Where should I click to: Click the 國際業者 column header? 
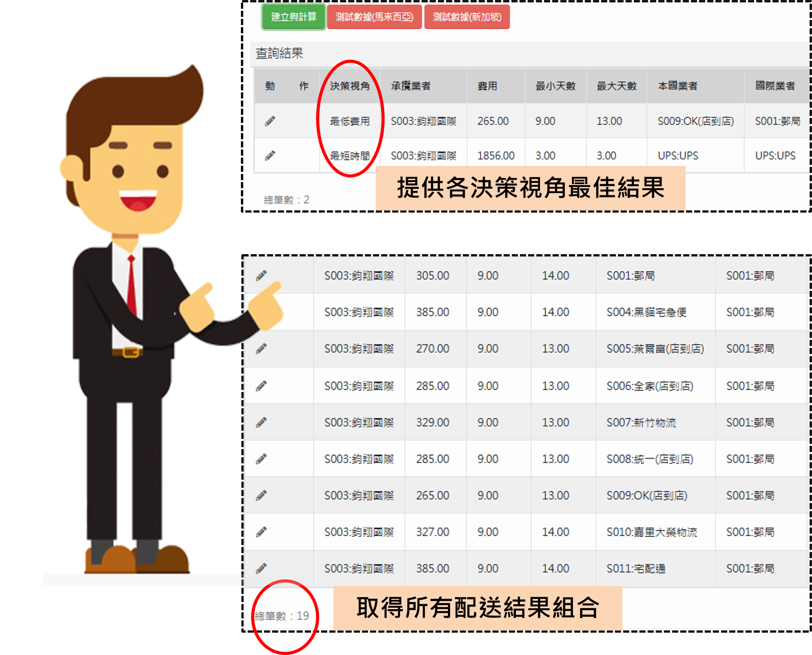click(x=775, y=86)
